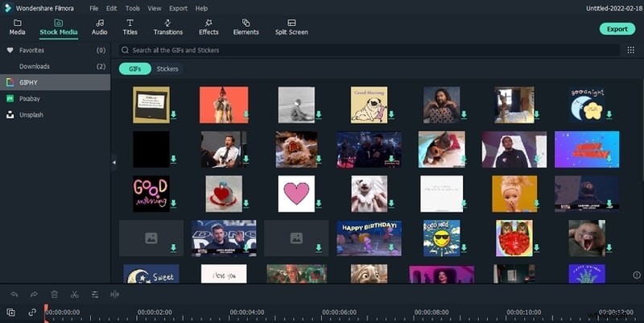Image resolution: width=644 pixels, height=323 pixels.
Task: Open the File menu
Action: [94, 8]
